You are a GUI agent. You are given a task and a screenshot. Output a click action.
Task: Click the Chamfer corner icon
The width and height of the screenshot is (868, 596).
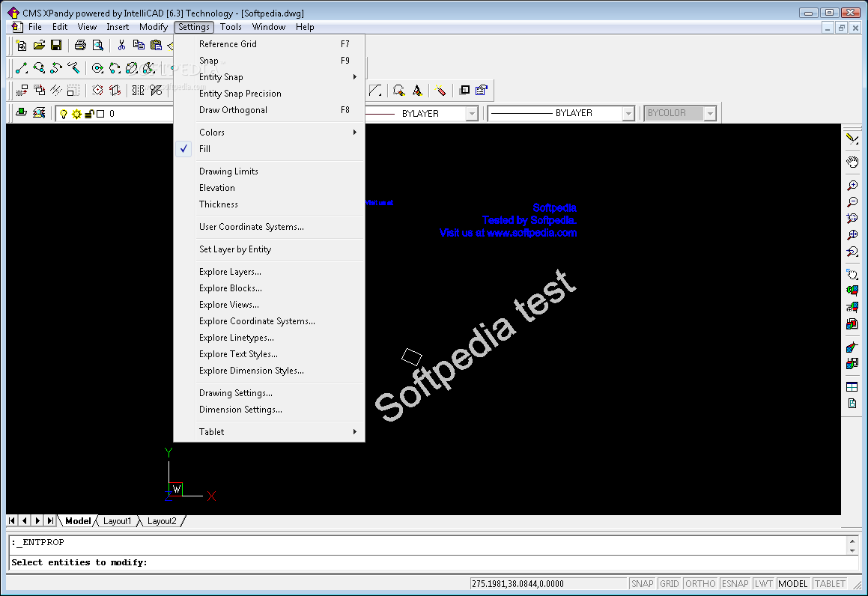pyautogui.click(x=375, y=90)
